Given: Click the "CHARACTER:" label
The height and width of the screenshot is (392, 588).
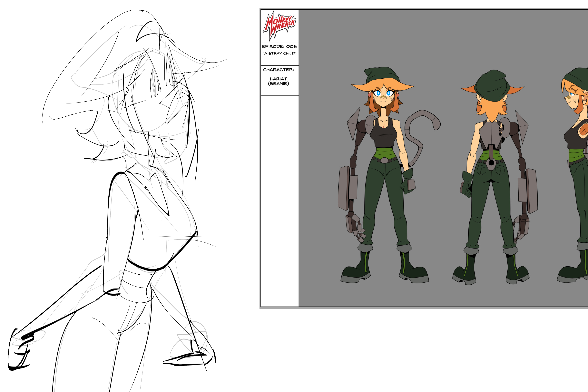Looking at the screenshot, I should [279, 70].
